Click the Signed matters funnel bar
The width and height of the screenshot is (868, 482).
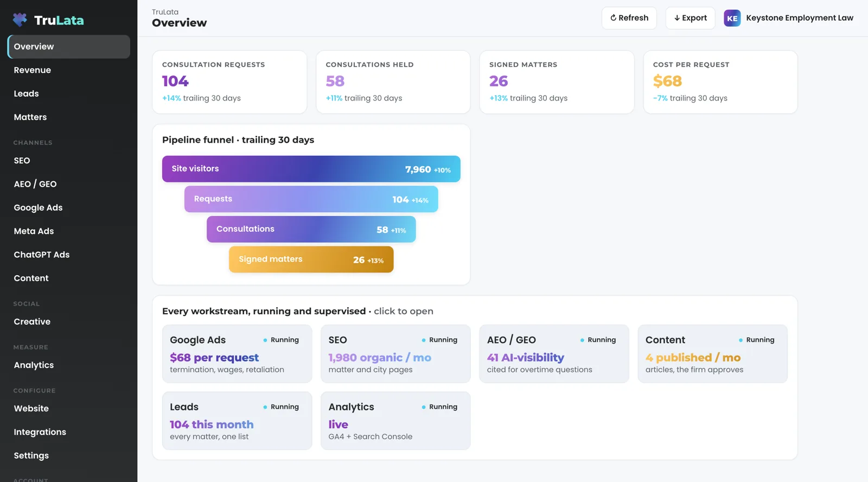point(311,259)
